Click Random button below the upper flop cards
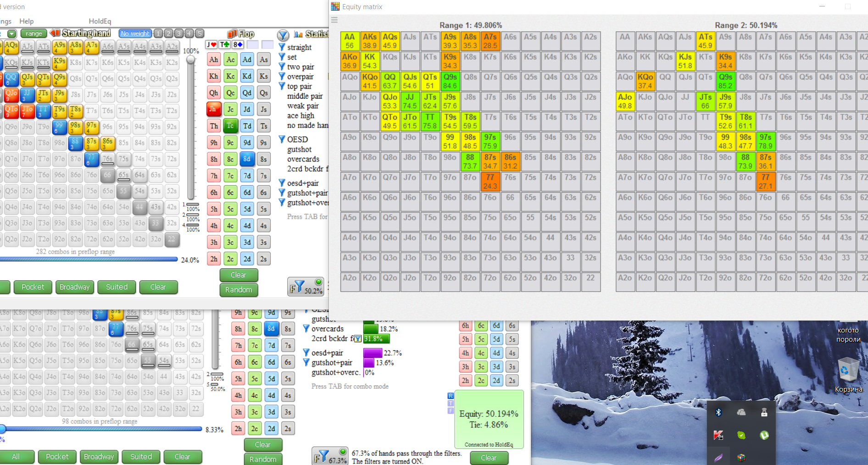This screenshot has width=868, height=465. (239, 290)
